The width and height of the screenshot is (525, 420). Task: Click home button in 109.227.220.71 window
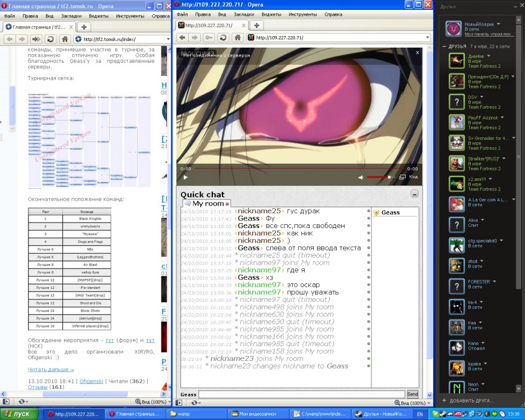point(237,38)
